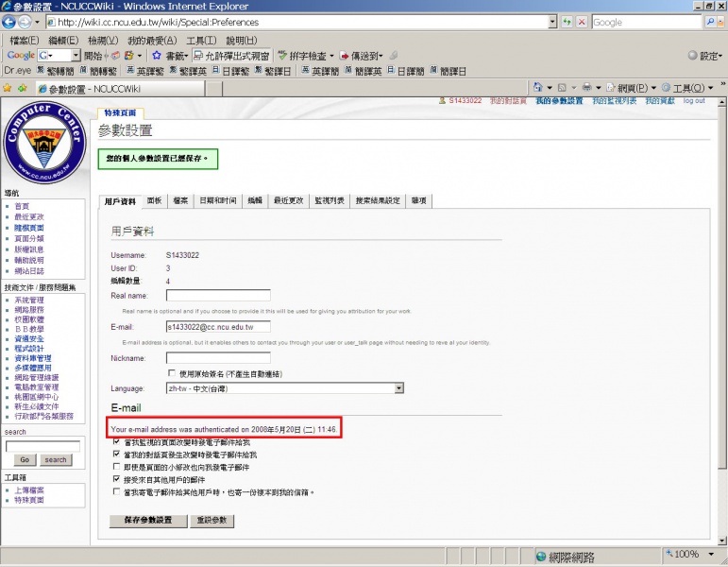728x567 pixels.
Task: Enable the 使用原始簽名 checkbox
Action: click(171, 373)
